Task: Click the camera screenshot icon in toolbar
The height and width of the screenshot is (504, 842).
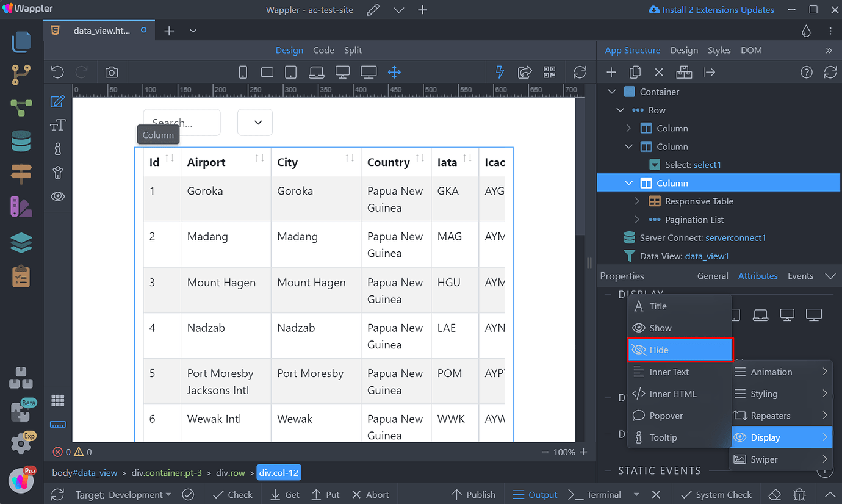Action: coord(112,73)
